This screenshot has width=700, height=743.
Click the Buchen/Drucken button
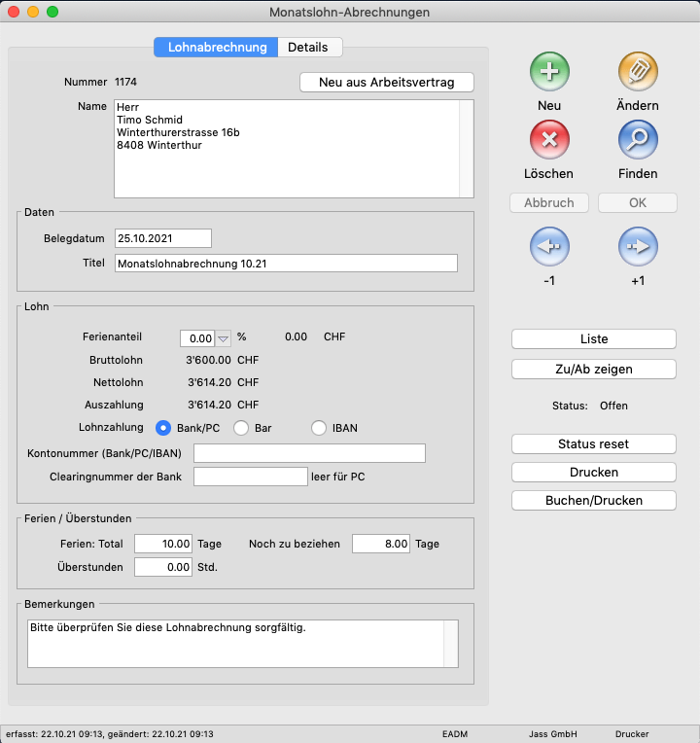tap(593, 500)
